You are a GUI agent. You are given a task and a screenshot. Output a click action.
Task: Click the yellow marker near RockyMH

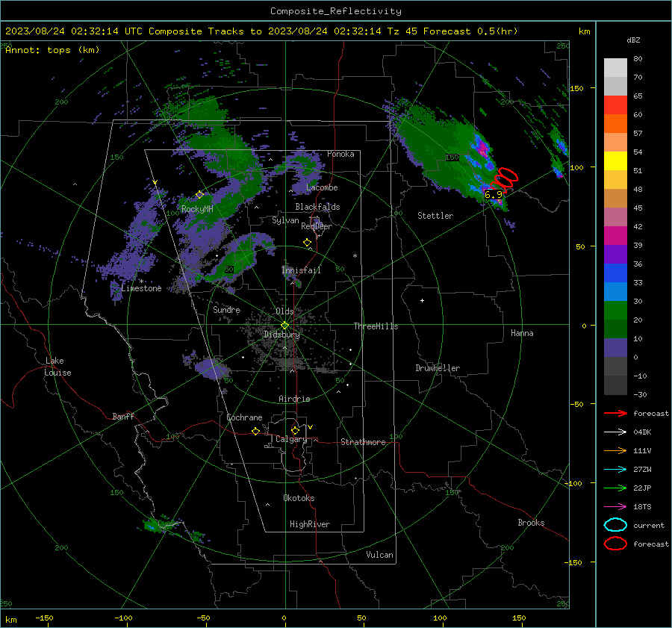199,195
